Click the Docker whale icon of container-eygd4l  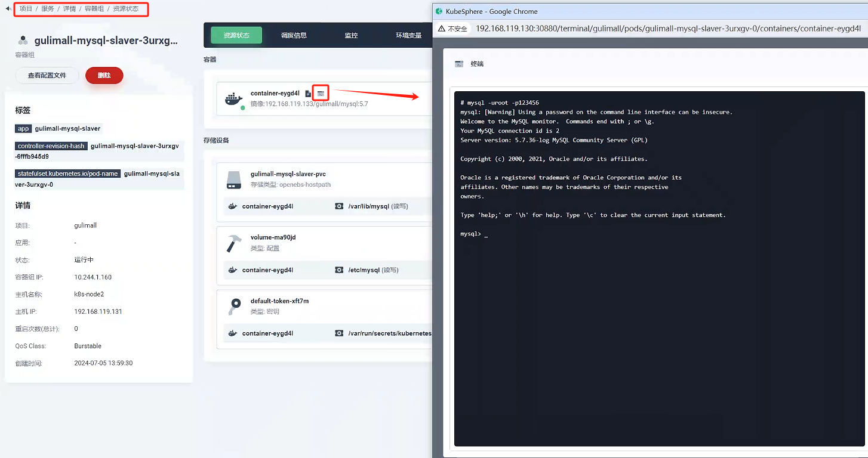coord(234,99)
